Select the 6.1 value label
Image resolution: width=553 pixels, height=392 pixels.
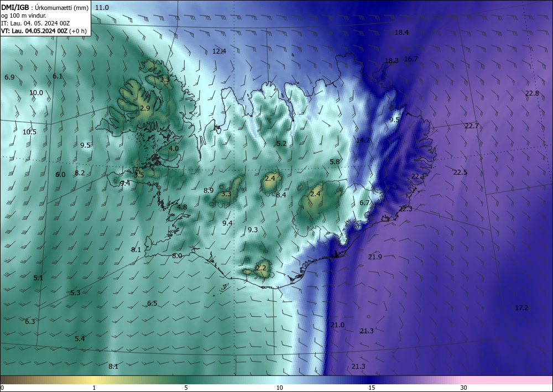pyautogui.click(x=58, y=76)
